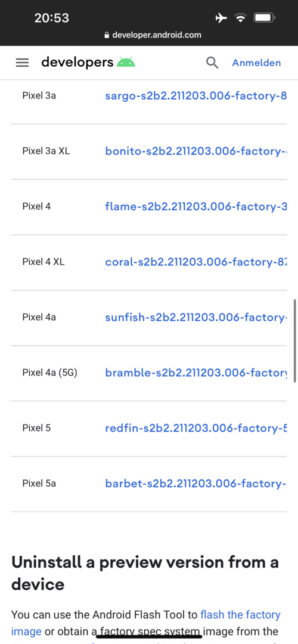Click the page's vertical scrollbar thumb

point(294,341)
